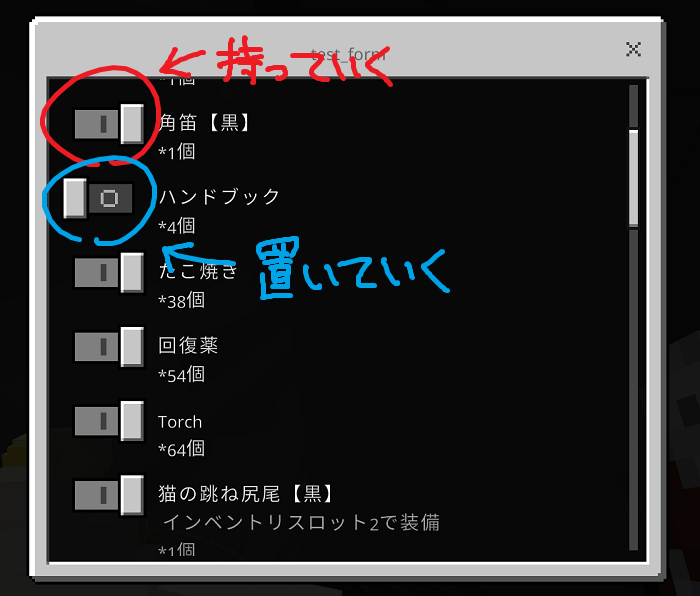Click the 回復薬 item name
The image size is (700, 596).
pos(188,345)
